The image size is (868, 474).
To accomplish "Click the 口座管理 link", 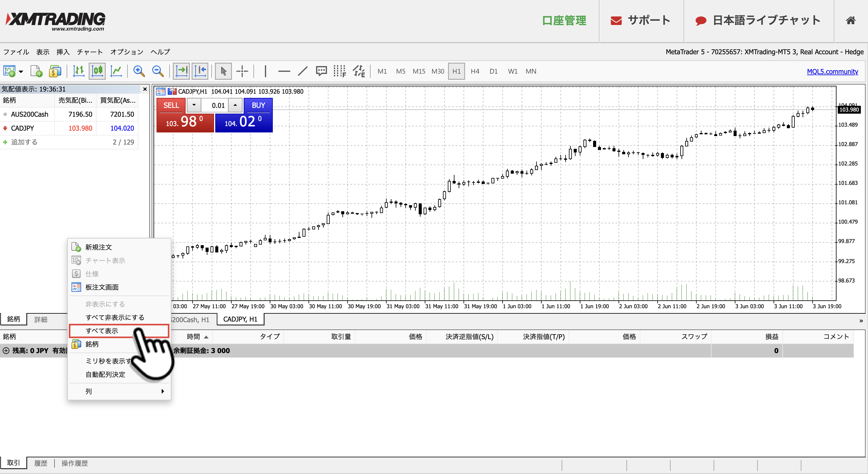I will [564, 21].
